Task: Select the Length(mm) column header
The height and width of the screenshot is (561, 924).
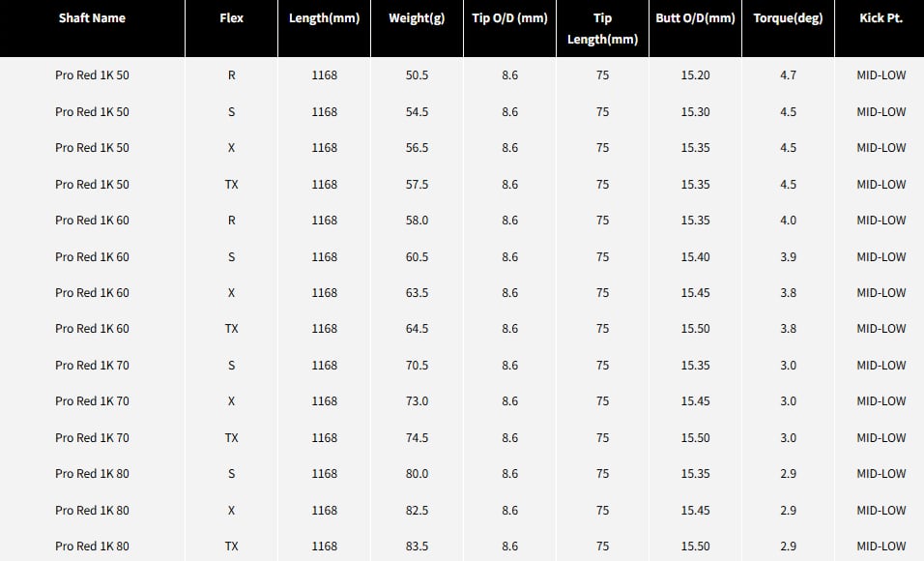Action: (x=324, y=18)
